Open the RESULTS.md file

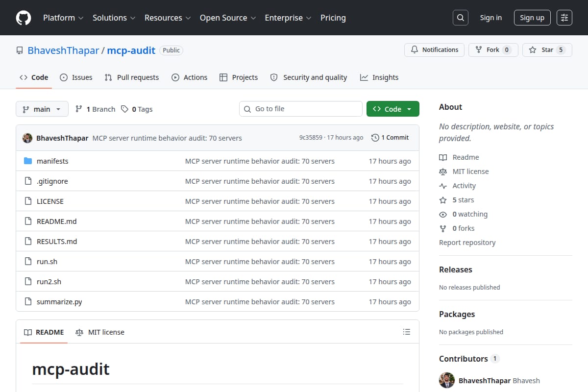pos(57,242)
